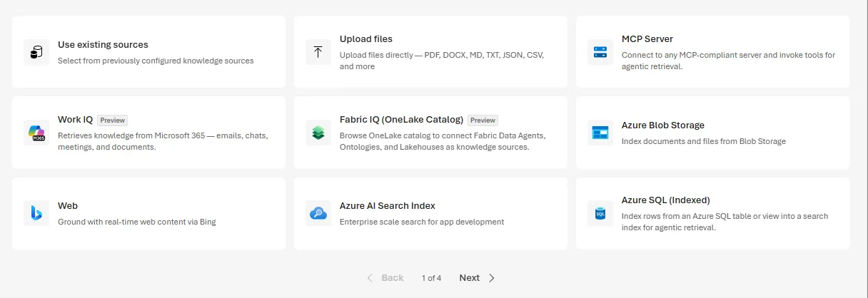Image resolution: width=868 pixels, height=298 pixels.
Task: Choose the Web card title
Action: click(68, 205)
